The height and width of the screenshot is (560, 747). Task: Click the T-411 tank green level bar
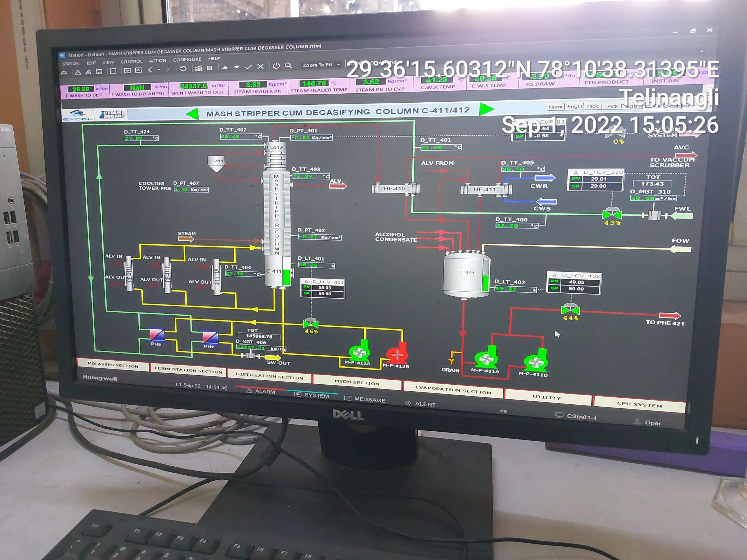pos(486,283)
